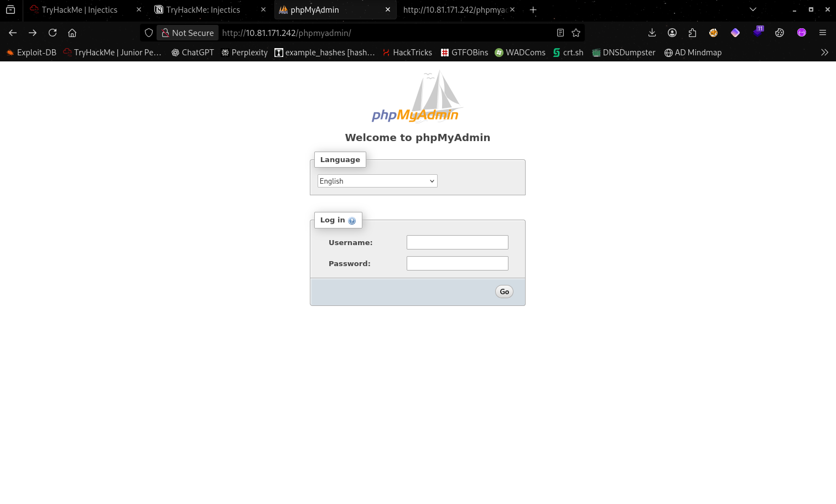Open the Downloads toolbar icon
836x504 pixels.
point(652,33)
